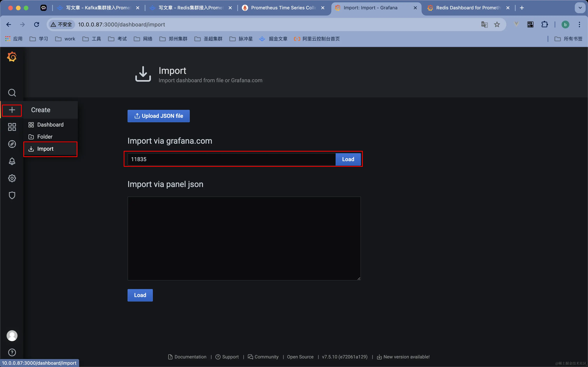This screenshot has width=588, height=367.
Task: Click the picture-in-picture extension icon
Action: (530, 24)
